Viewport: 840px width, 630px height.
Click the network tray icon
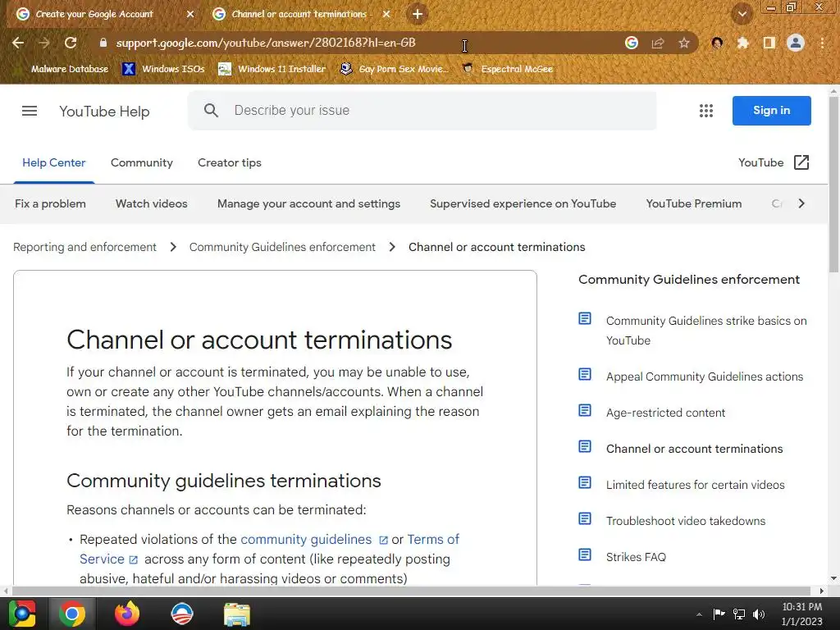click(x=739, y=614)
